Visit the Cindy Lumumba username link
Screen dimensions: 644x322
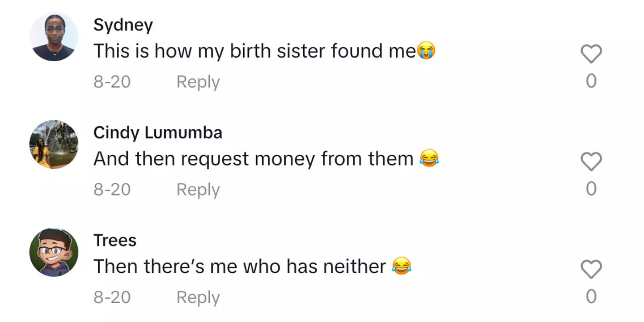(x=157, y=133)
